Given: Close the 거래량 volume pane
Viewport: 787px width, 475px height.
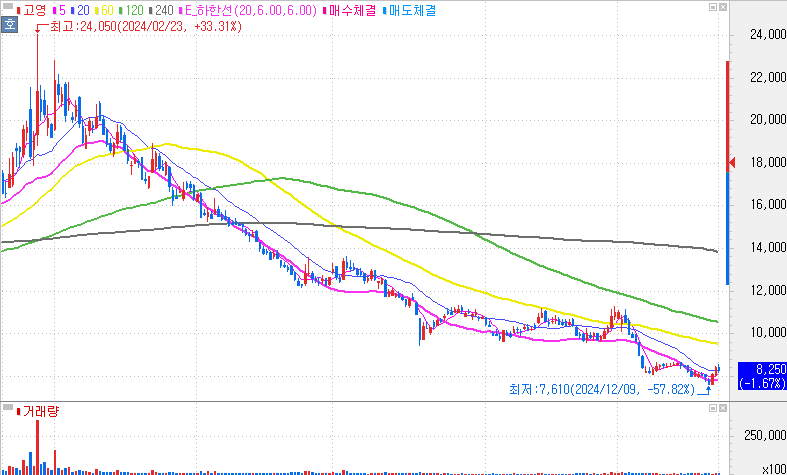Looking at the screenshot, I should [x=723, y=408].
